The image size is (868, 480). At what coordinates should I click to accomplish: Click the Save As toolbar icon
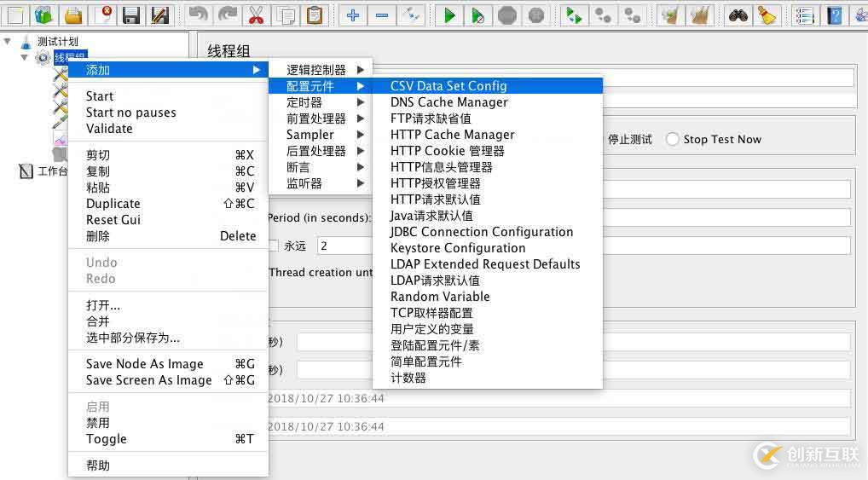click(160, 15)
